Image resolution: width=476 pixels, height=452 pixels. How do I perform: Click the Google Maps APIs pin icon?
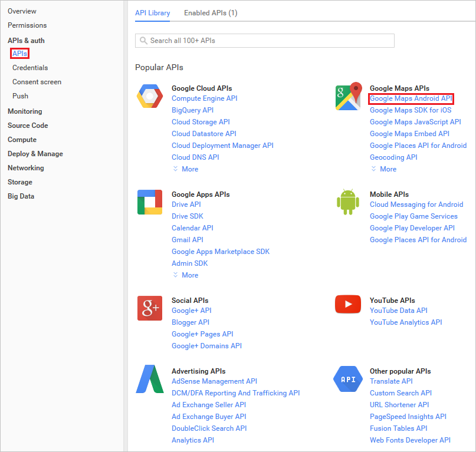tap(349, 96)
